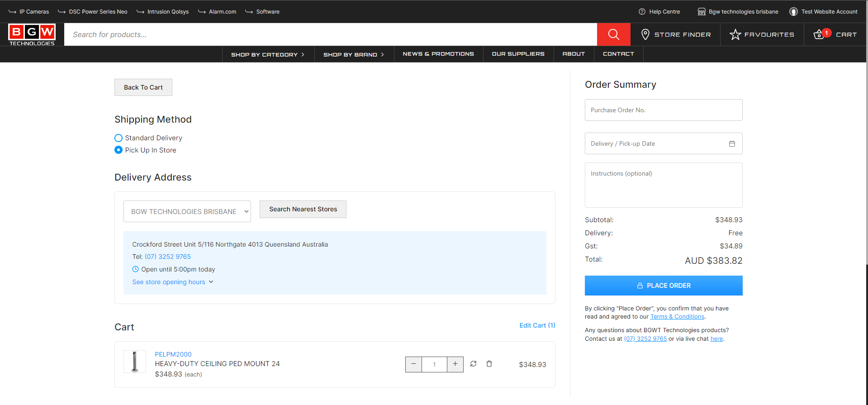Viewport: 868px width, 405px height.
Task: Open the About menu item
Action: [x=574, y=54]
